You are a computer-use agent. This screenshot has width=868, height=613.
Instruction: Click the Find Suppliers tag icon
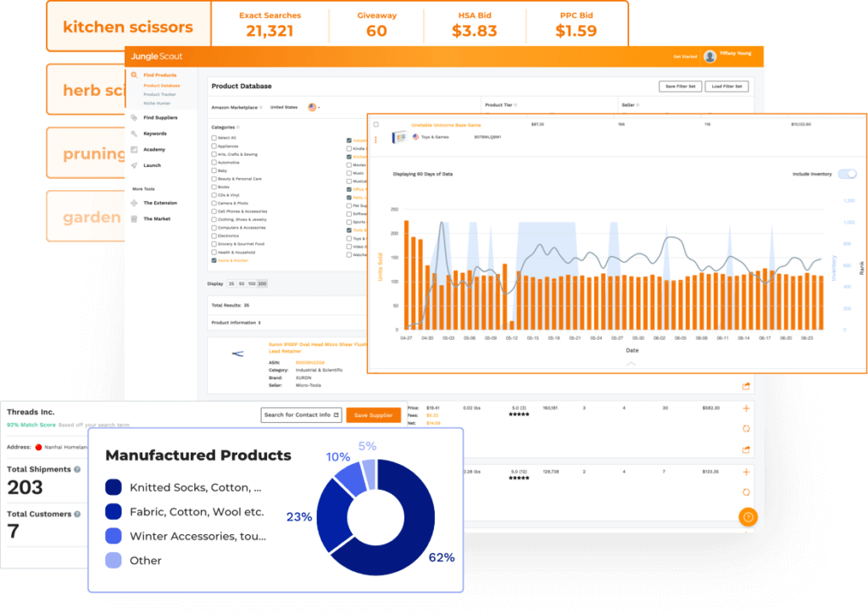[x=134, y=117]
